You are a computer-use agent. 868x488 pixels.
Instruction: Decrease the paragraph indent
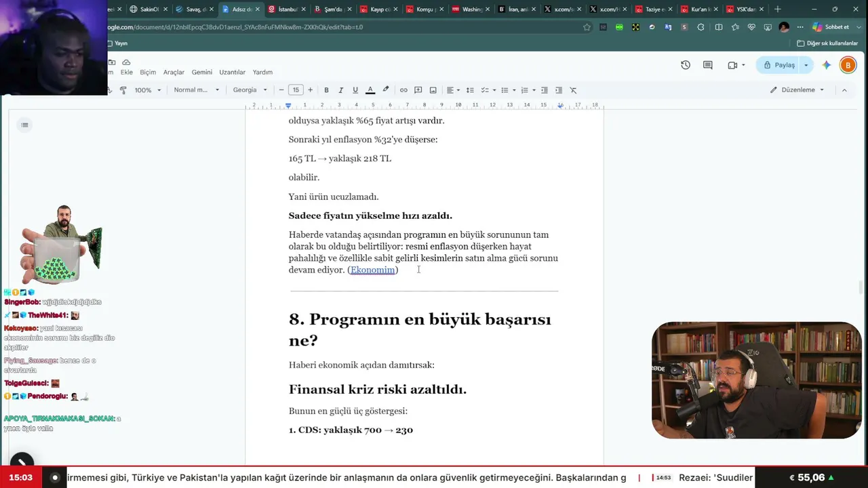(x=544, y=90)
